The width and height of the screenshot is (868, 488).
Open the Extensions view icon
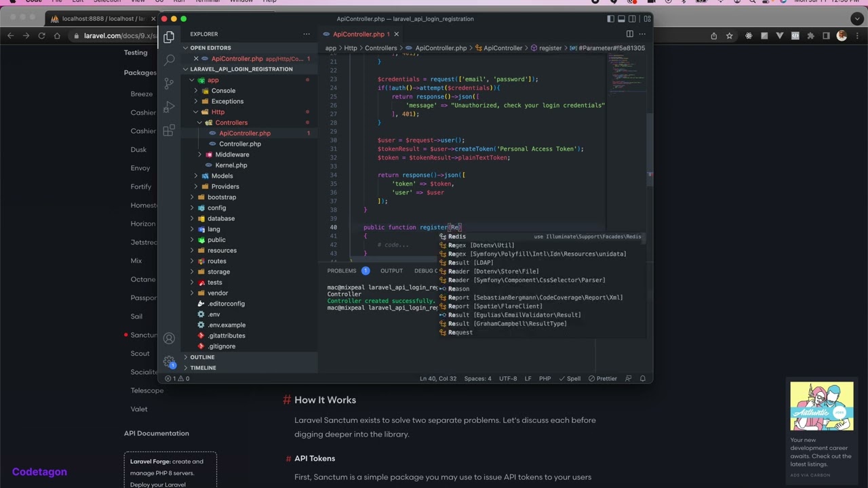point(169,129)
